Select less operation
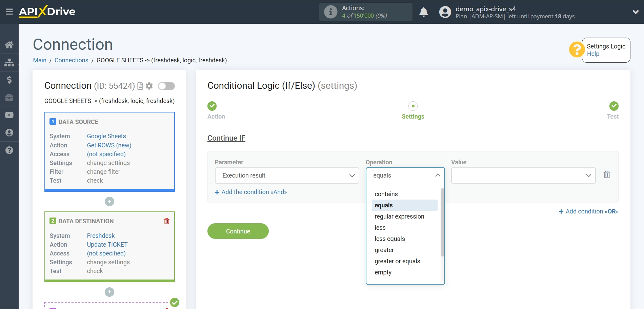The width and height of the screenshot is (644, 309). (405, 228)
